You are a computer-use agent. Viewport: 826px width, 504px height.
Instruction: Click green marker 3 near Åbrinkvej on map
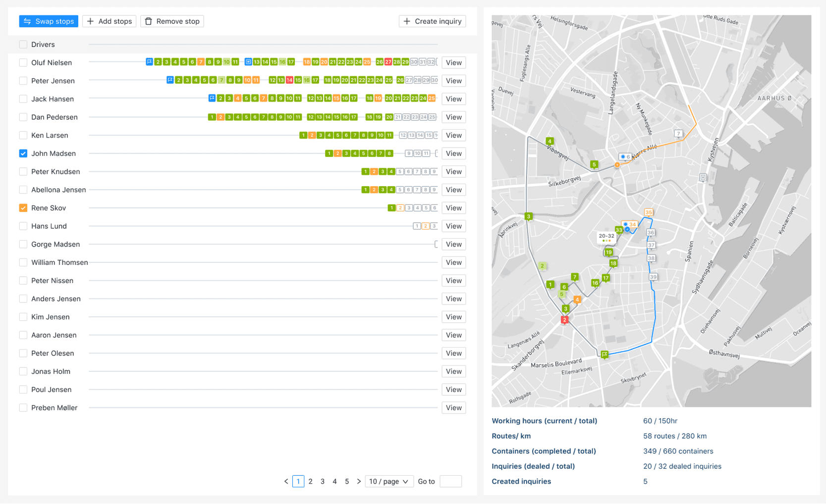click(529, 217)
